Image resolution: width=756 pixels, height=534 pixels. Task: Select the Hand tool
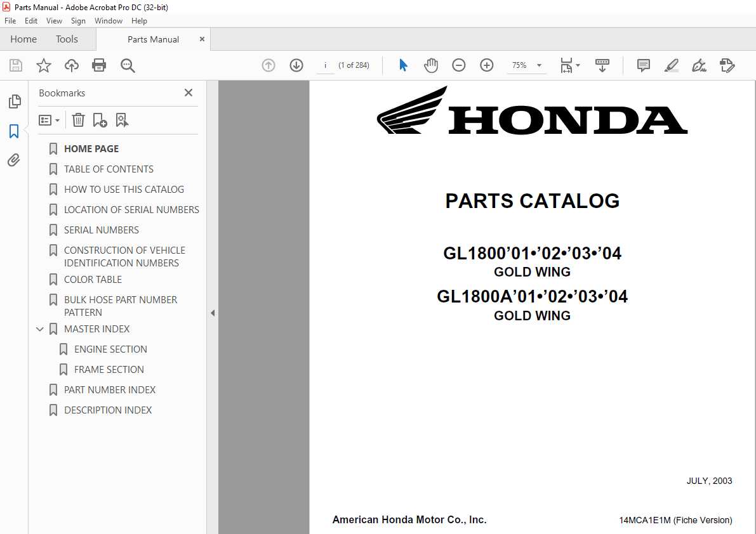pyautogui.click(x=431, y=65)
